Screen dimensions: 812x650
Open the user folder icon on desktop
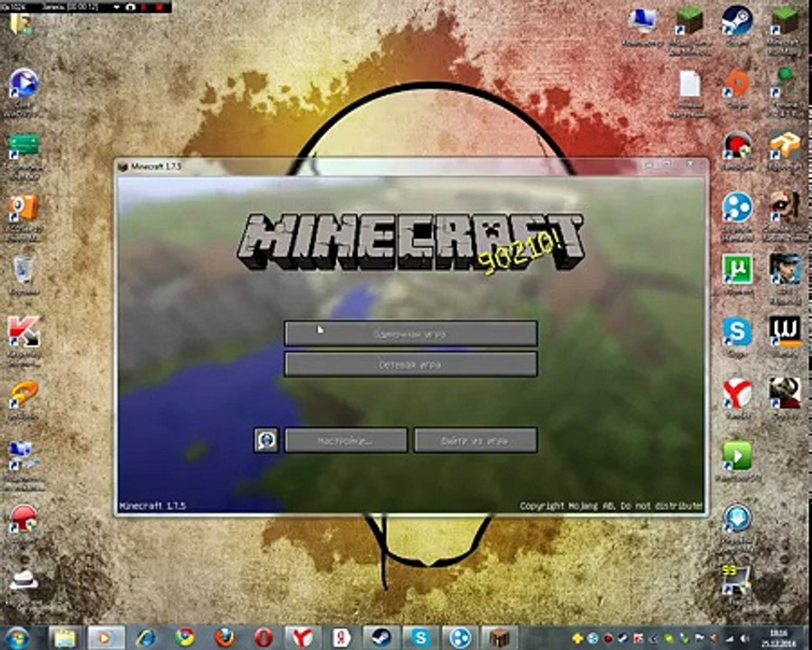tap(21, 23)
